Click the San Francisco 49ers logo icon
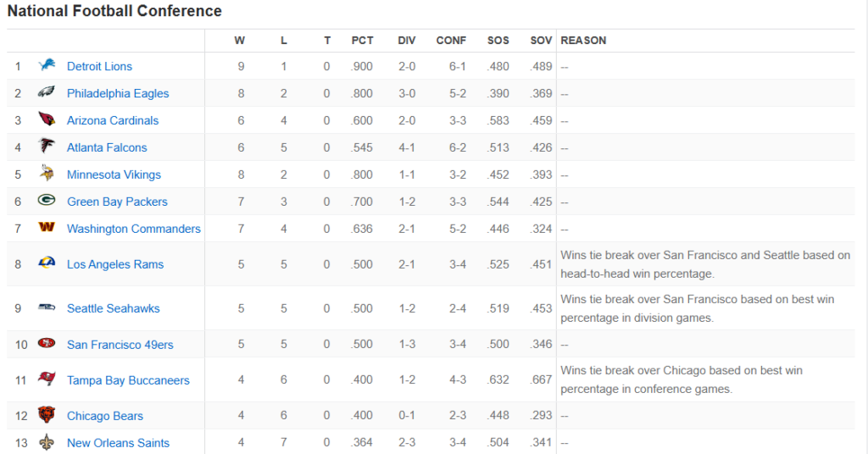Viewport: 868px width, 454px height. pyautogui.click(x=47, y=343)
